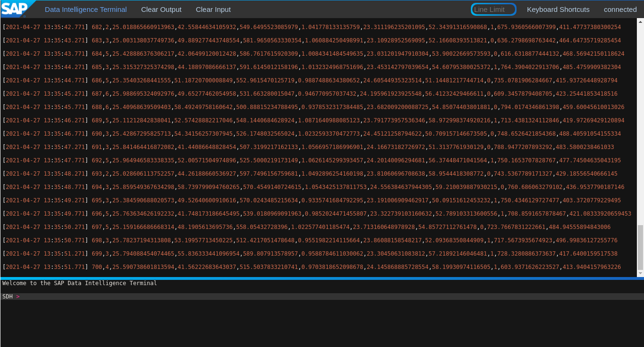This screenshot has height=347, width=644.
Task: Click log line with timestamp 13:35:49.771
Action: 317,214
